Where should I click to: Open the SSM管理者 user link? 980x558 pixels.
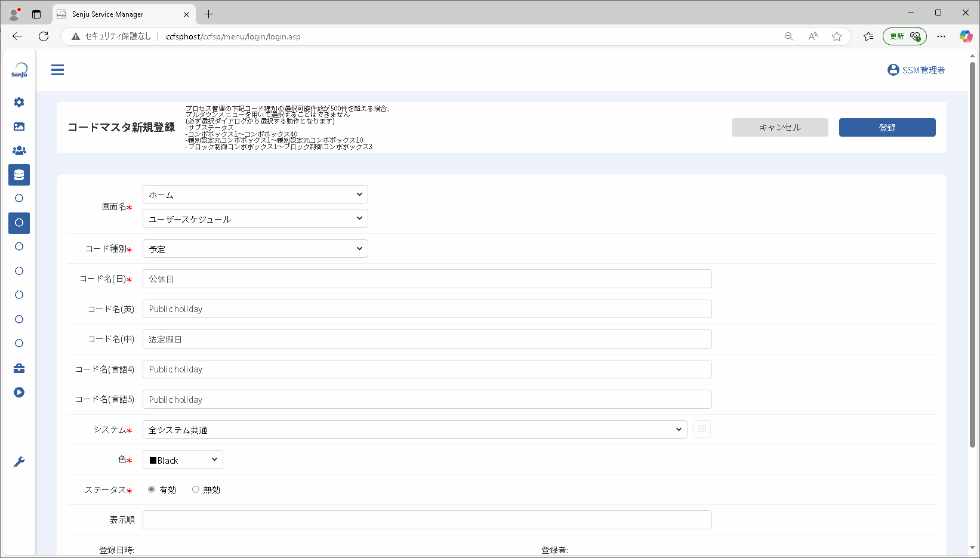(916, 70)
